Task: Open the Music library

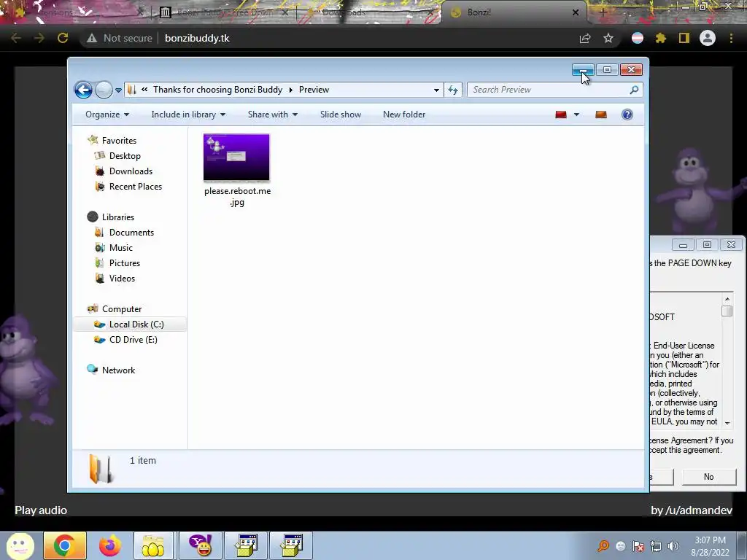Action: (120, 248)
